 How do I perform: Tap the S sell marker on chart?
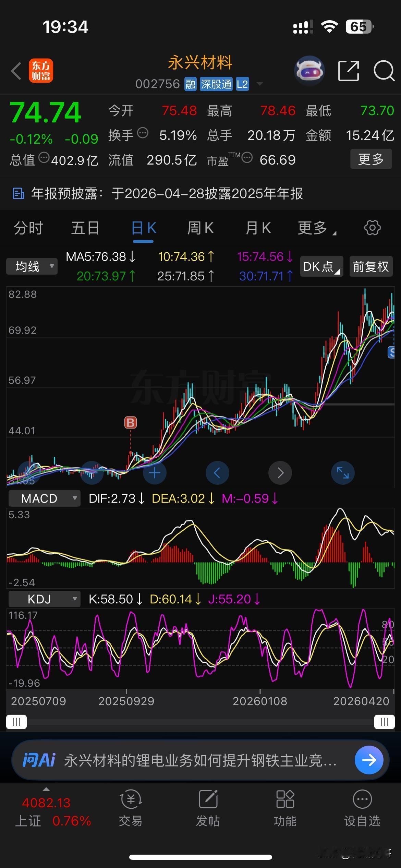click(391, 352)
